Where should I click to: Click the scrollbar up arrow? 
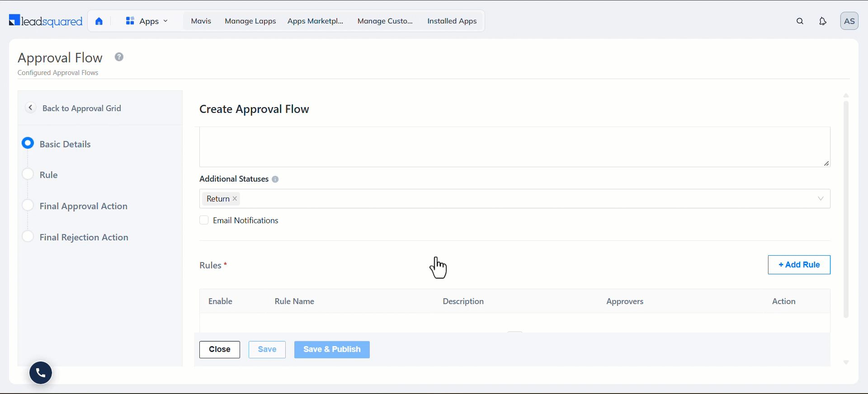846,95
